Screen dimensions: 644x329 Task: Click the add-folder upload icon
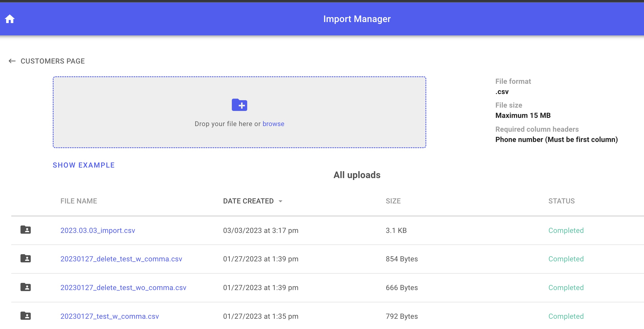[239, 105]
